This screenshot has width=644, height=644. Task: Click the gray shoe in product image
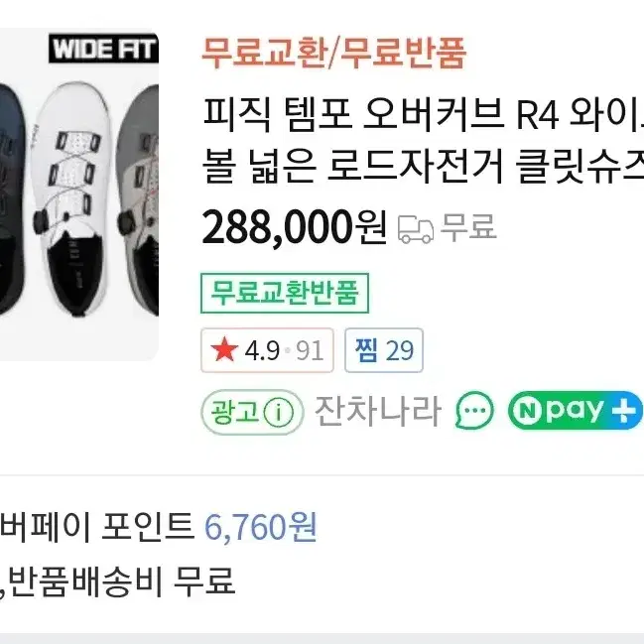[138, 200]
